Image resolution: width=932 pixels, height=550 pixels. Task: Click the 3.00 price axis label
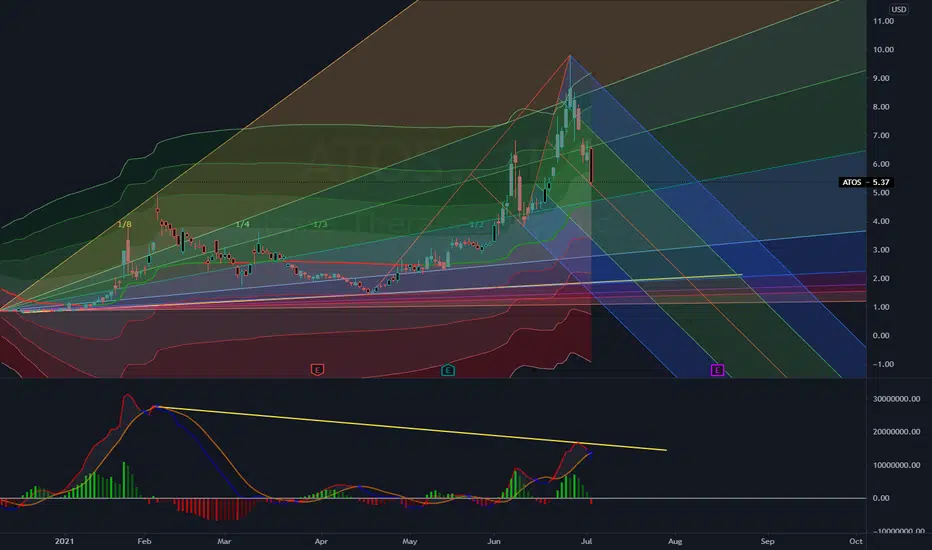pos(883,249)
